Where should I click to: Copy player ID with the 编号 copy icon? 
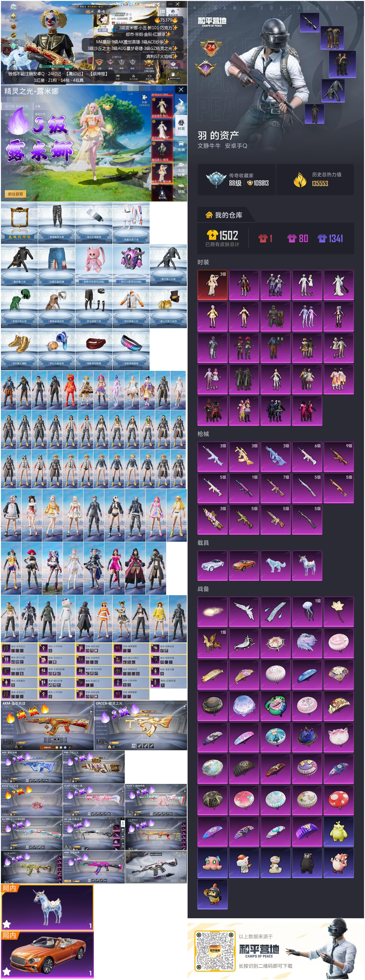[131, 18]
